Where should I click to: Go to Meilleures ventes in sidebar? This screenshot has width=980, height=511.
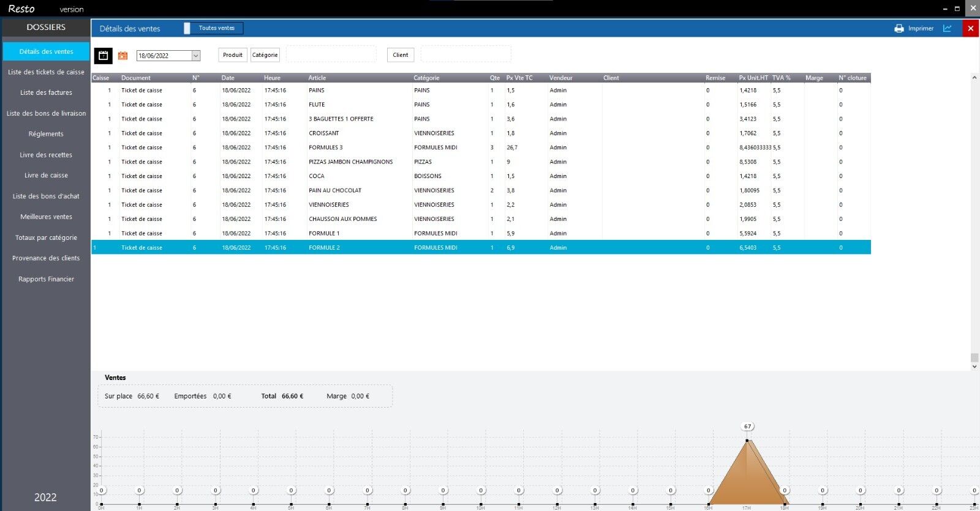coord(46,217)
